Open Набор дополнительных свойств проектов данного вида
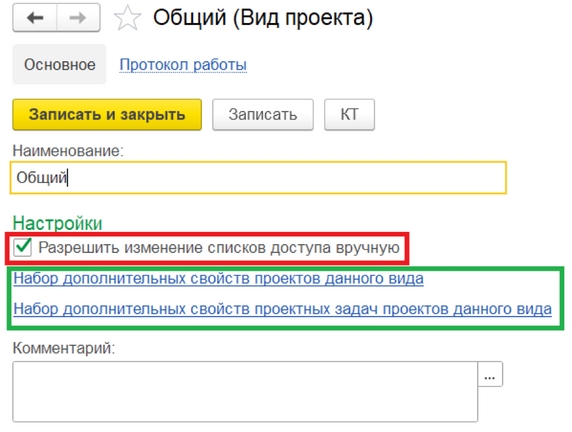This screenshot has height=432, width=572. [219, 279]
